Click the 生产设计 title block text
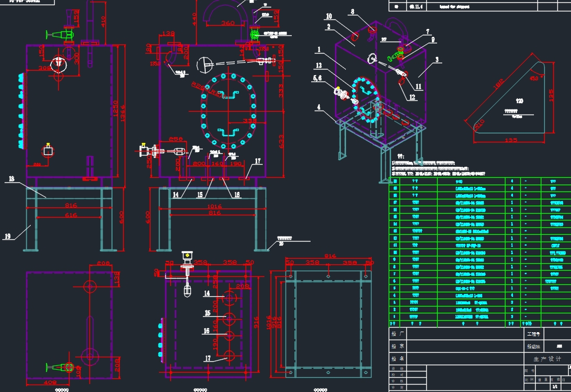Screen dimensions: 571x392 point(547,359)
